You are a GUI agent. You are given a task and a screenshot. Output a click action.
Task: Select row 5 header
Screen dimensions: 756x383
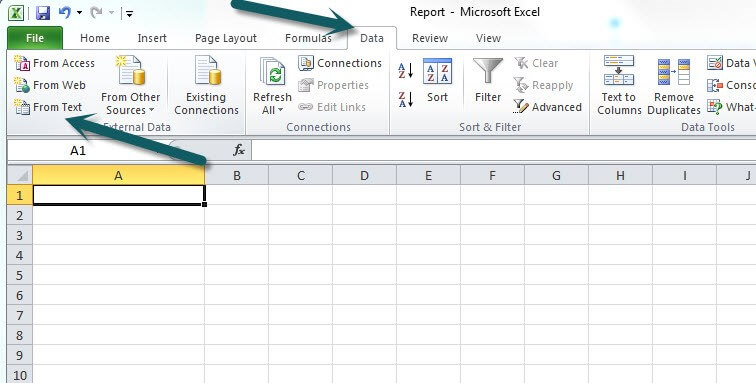coord(20,275)
